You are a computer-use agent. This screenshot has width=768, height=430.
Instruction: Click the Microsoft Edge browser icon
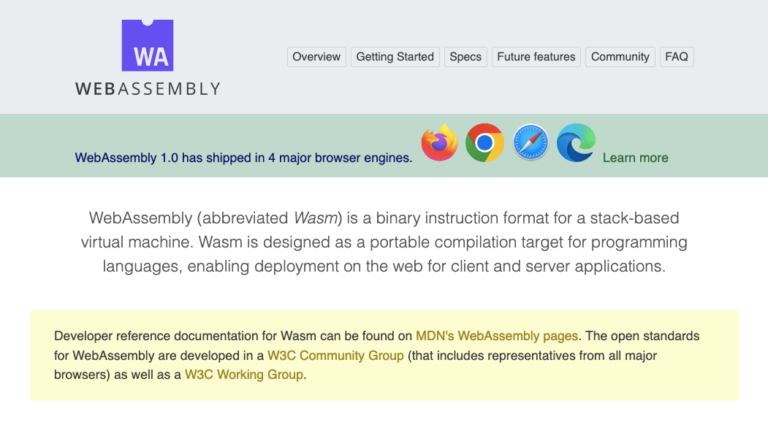click(x=575, y=143)
